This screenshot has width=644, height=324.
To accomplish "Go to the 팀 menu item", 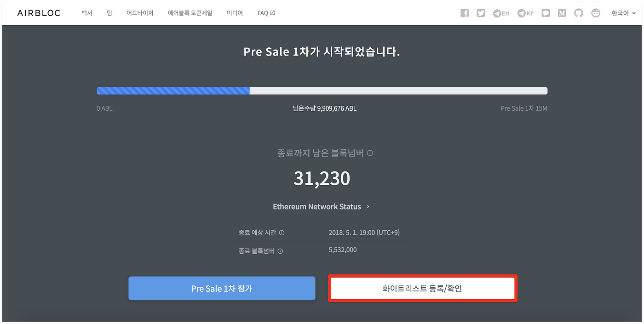I will click(109, 13).
